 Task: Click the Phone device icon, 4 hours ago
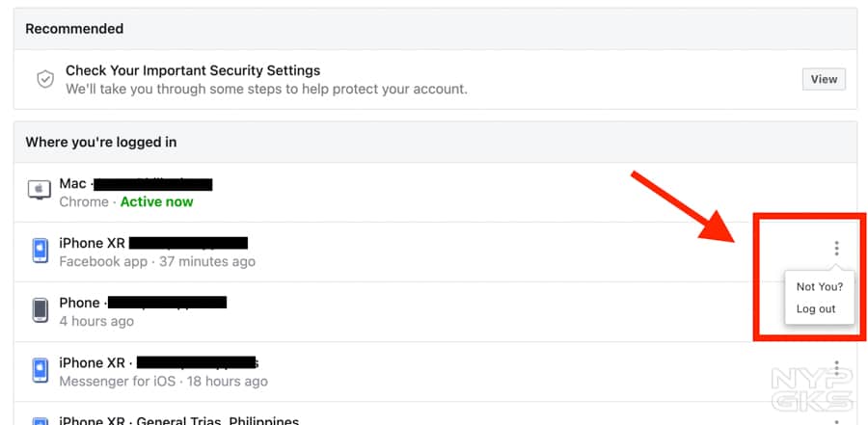(x=40, y=310)
